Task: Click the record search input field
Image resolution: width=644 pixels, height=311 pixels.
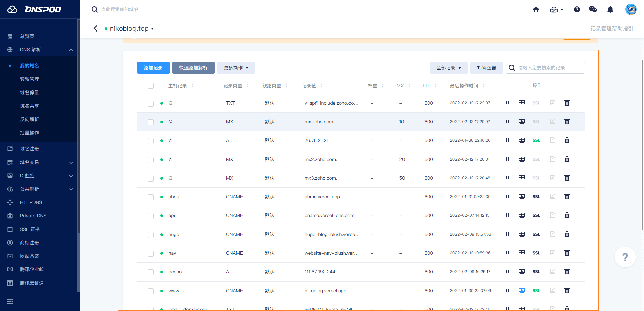Action: tap(549, 68)
